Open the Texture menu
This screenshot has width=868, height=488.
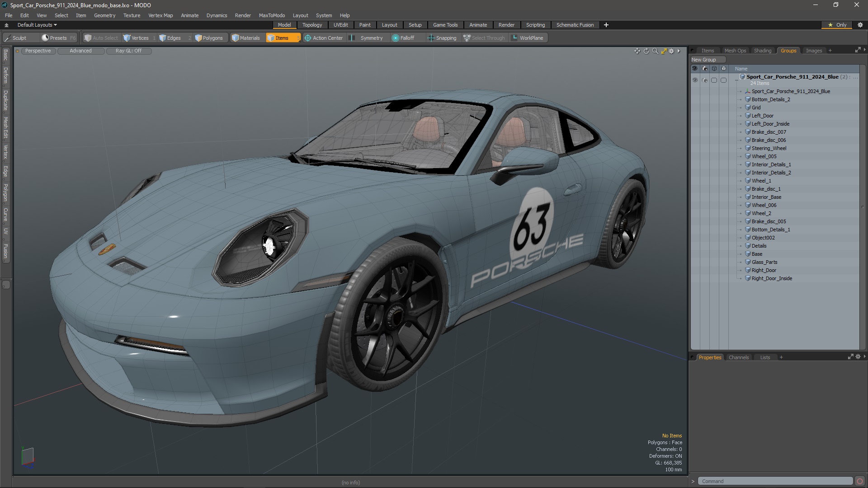(x=132, y=15)
